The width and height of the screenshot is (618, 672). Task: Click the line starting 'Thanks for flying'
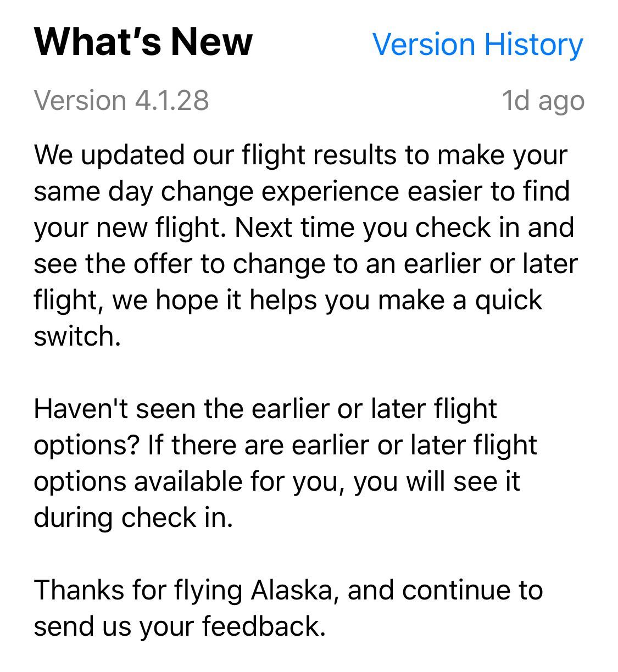pyautogui.click(x=288, y=590)
